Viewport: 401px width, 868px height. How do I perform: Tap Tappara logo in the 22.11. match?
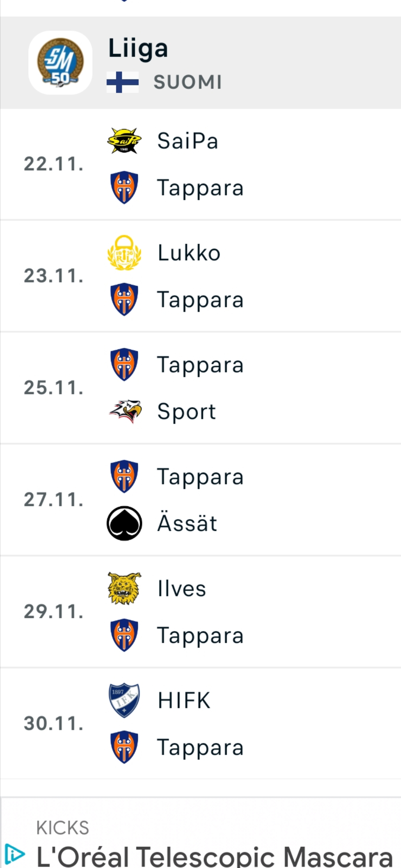pos(124,187)
